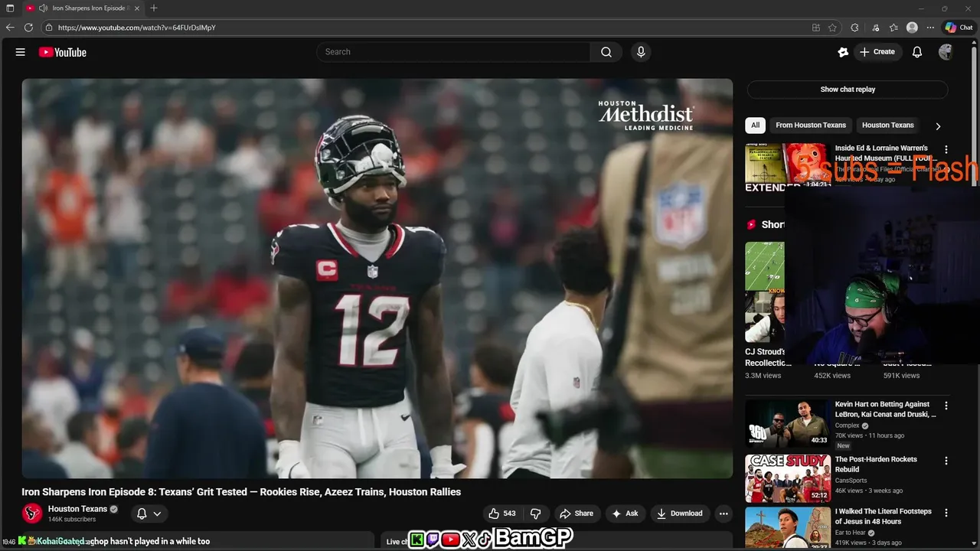Select the Houston Texans chip
The width and height of the screenshot is (980, 551).
(x=887, y=126)
